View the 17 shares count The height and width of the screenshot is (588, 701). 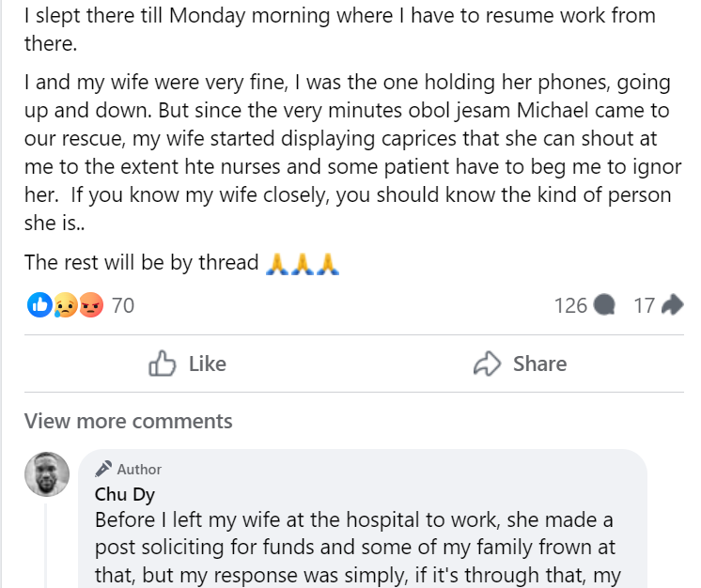(x=644, y=305)
